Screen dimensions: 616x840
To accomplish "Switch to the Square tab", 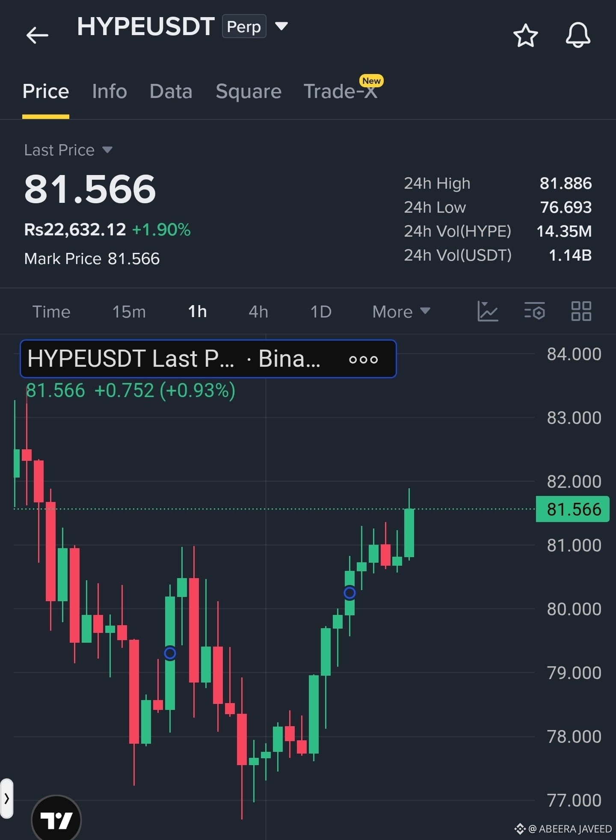I will (x=249, y=91).
